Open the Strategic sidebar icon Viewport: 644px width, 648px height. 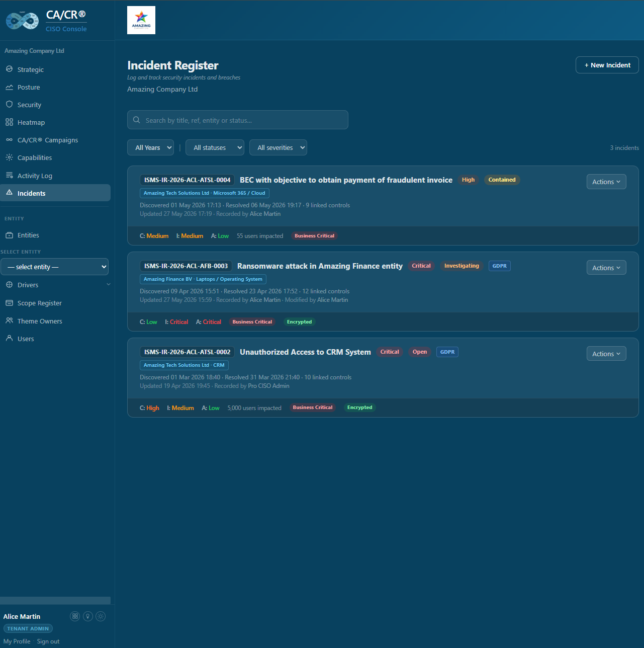click(x=9, y=69)
